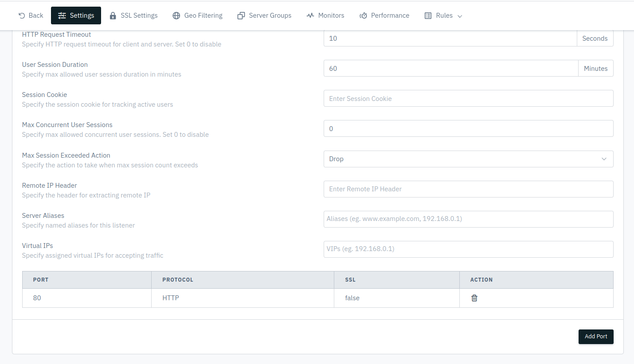Click the Remote IP Header input
The height and width of the screenshot is (364, 634).
click(469, 189)
